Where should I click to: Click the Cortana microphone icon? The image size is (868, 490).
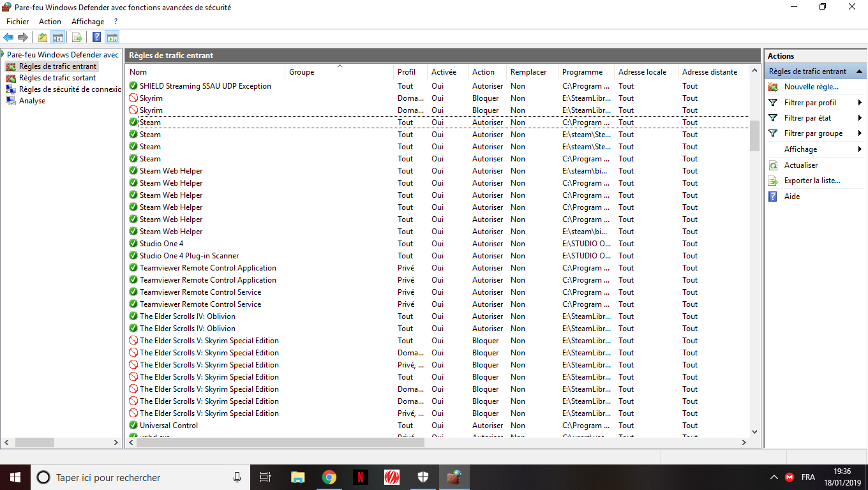click(x=237, y=477)
